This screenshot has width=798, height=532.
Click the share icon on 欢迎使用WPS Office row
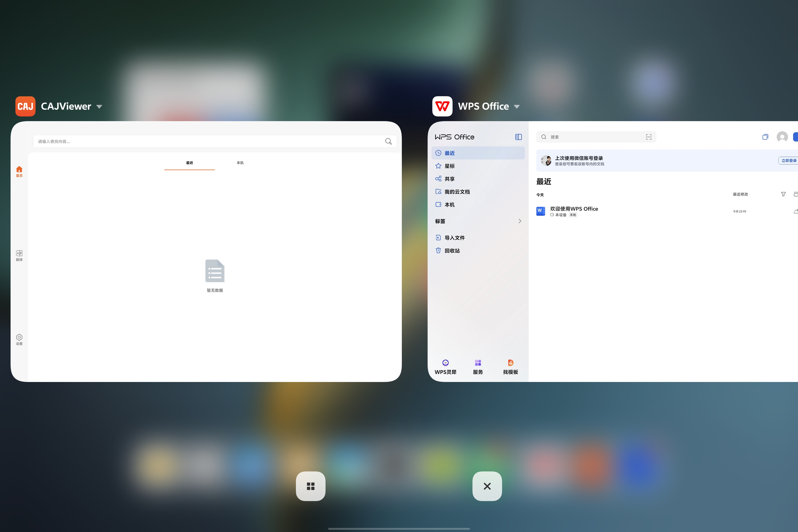coord(796,211)
